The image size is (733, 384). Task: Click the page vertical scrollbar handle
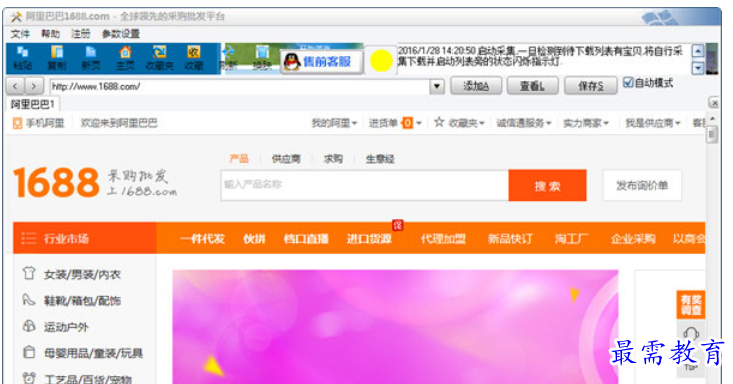pos(712,135)
